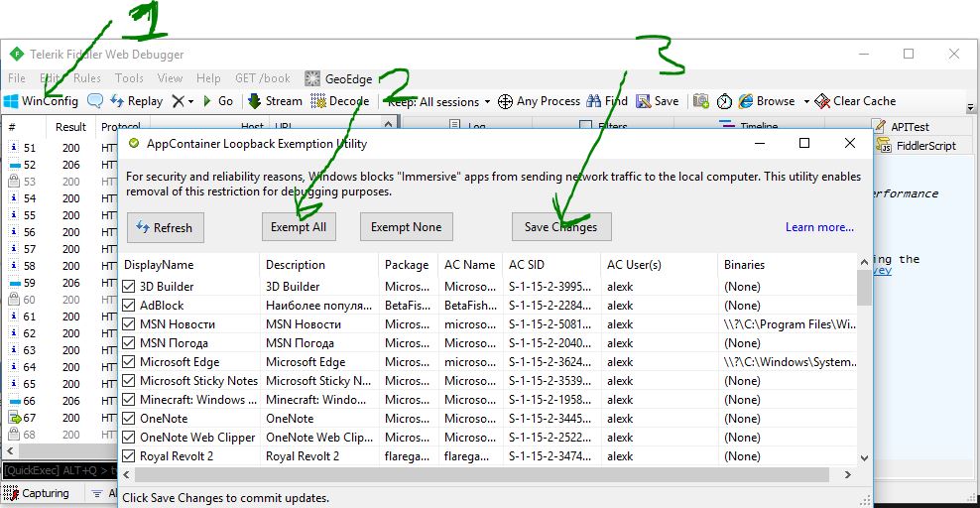Sort by AC SID column header

[x=551, y=264]
